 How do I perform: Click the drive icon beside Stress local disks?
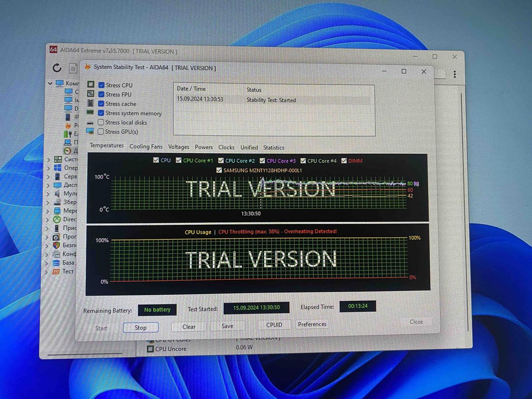click(x=90, y=123)
